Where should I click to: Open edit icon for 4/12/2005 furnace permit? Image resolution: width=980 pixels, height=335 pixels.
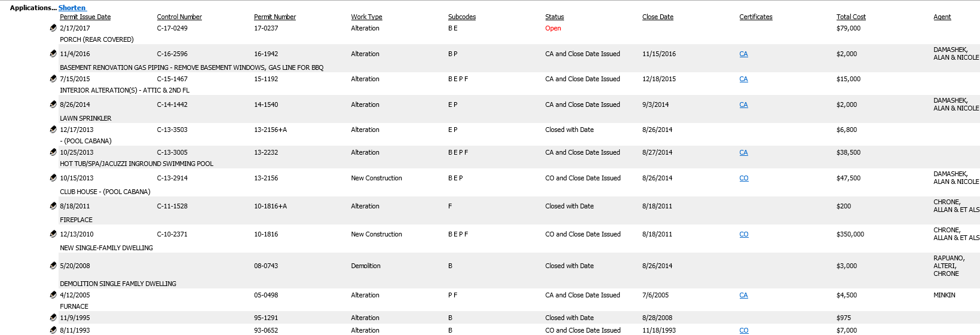point(53,294)
